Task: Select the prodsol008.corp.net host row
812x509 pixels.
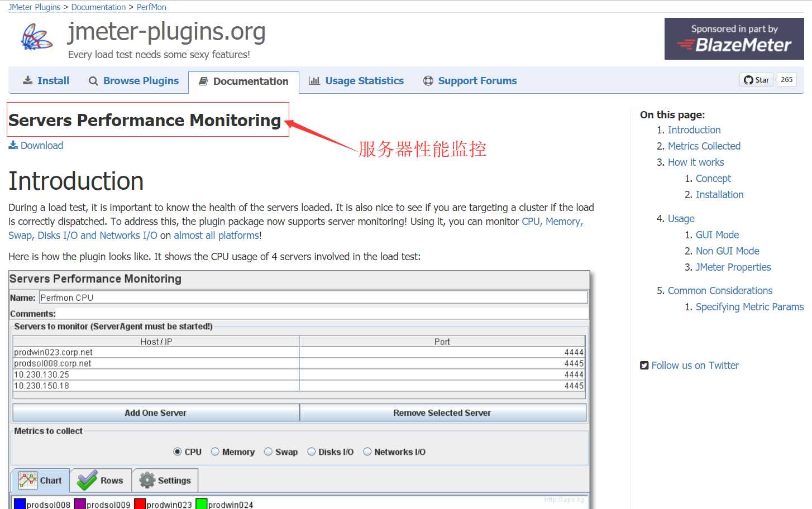Action: (x=299, y=363)
